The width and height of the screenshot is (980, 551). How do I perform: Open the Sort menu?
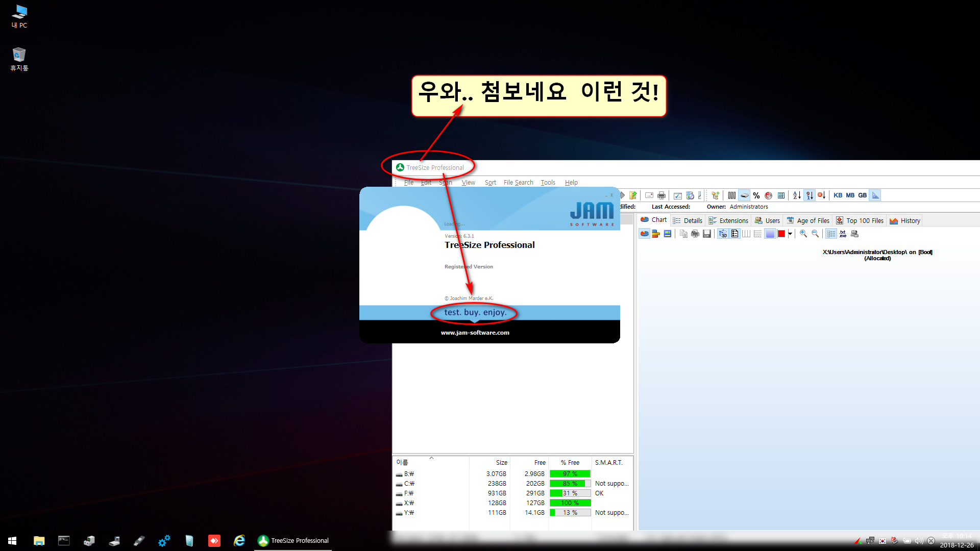[490, 183]
